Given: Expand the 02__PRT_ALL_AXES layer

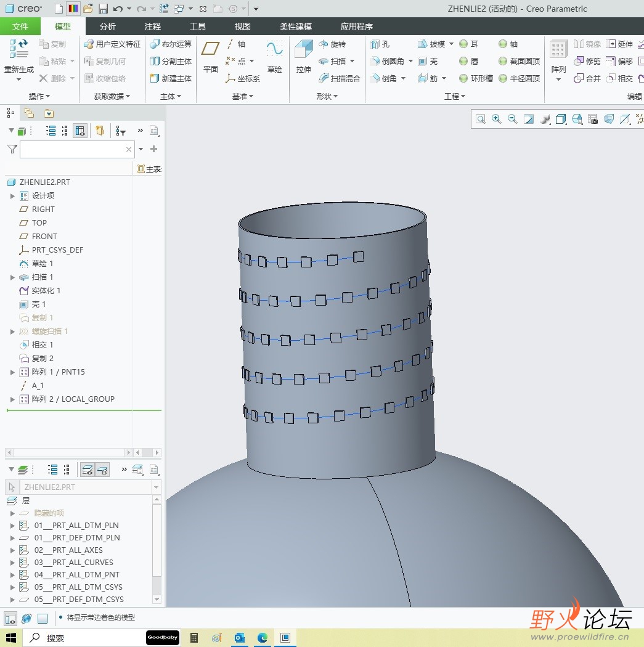Looking at the screenshot, I should pyautogui.click(x=12, y=550).
